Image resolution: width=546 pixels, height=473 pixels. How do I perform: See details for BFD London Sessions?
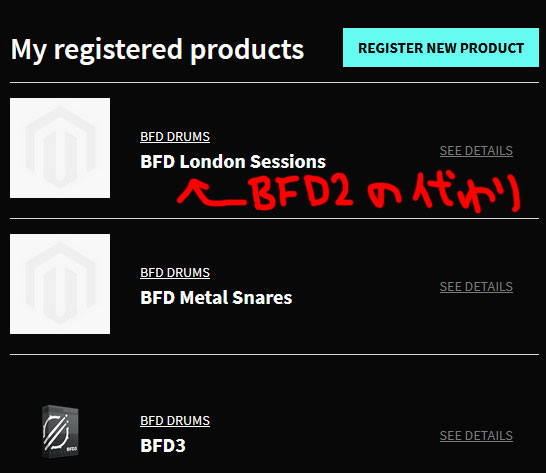point(476,151)
